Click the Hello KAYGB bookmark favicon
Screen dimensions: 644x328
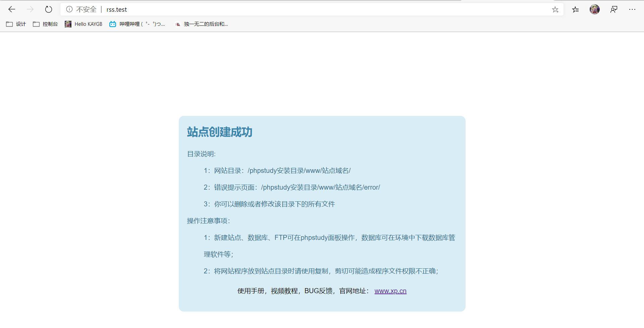click(68, 24)
